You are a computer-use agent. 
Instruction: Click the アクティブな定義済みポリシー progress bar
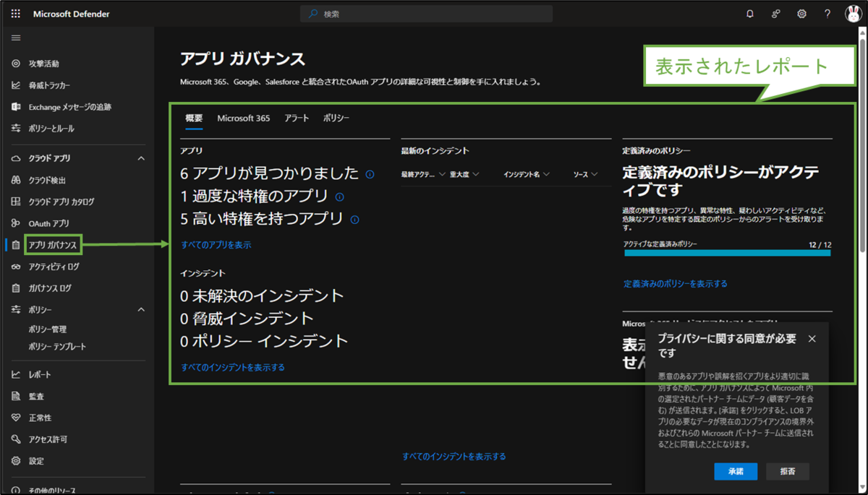(727, 253)
